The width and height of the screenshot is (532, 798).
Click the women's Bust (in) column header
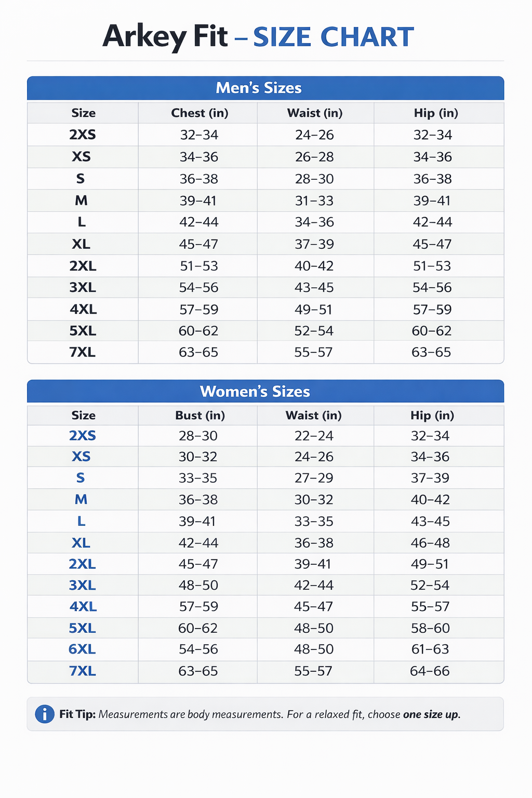coord(199,416)
